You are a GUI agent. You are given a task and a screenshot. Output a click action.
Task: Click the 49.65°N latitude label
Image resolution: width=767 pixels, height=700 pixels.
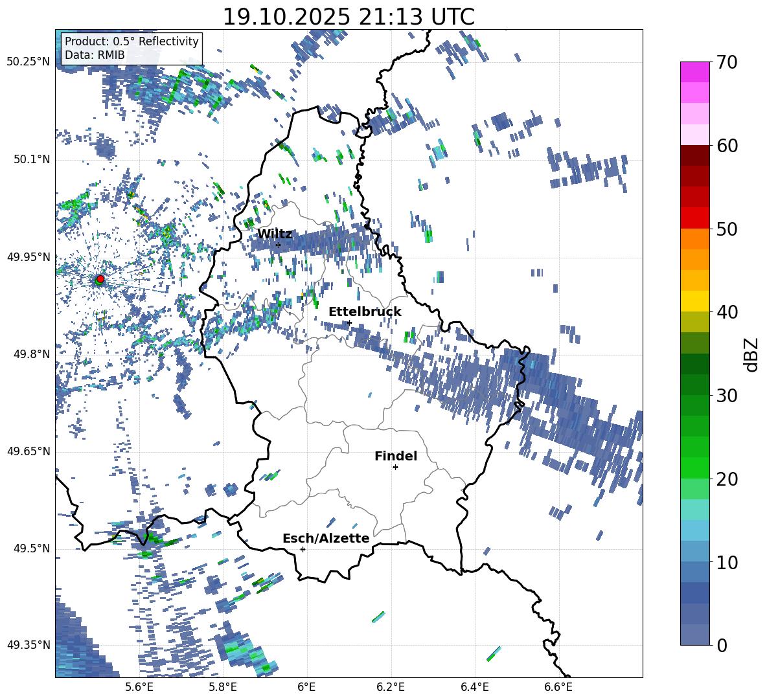pos(29,451)
